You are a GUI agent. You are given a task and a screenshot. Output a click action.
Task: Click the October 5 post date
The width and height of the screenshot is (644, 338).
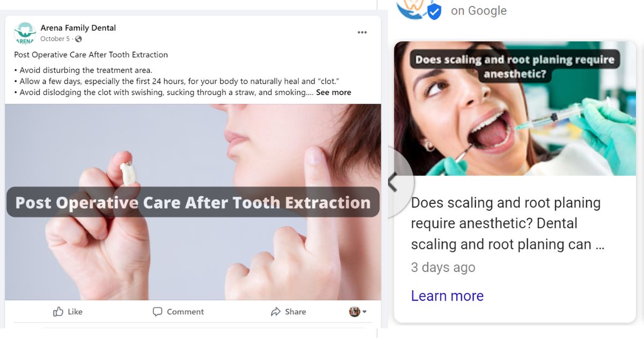(x=55, y=39)
